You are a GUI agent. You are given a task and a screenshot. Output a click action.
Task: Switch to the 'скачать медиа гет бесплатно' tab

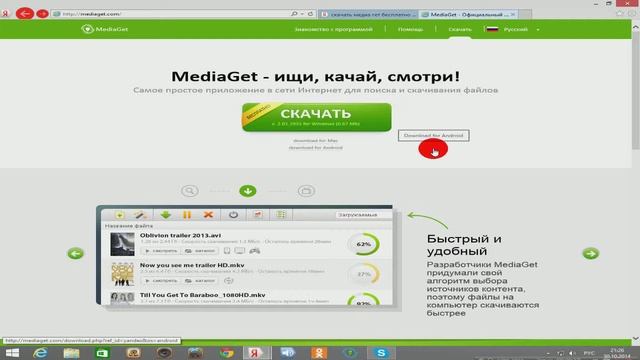369,14
